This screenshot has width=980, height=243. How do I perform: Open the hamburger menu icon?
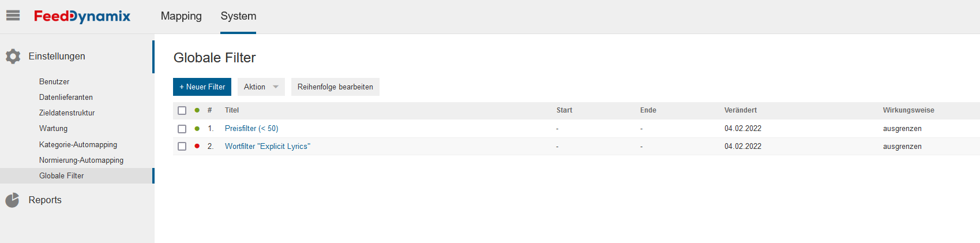coord(13,16)
